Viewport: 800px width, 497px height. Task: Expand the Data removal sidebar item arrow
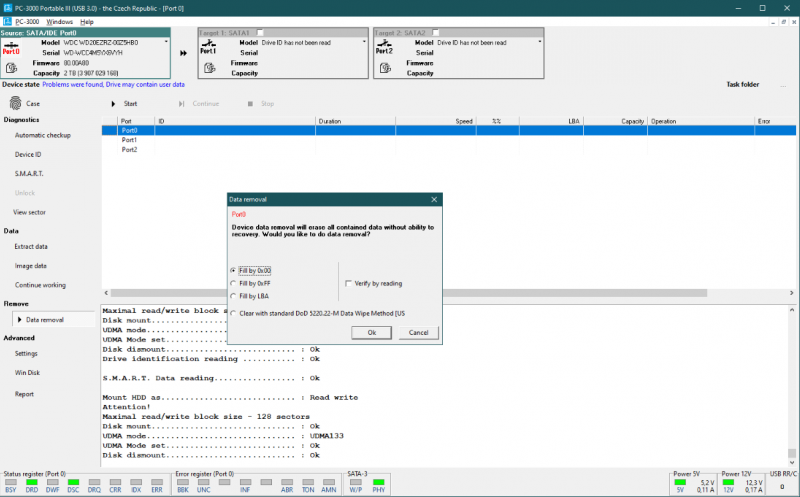point(19,319)
